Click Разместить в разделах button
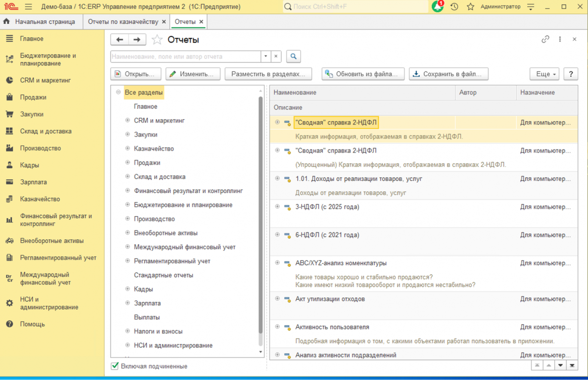 tap(268, 74)
